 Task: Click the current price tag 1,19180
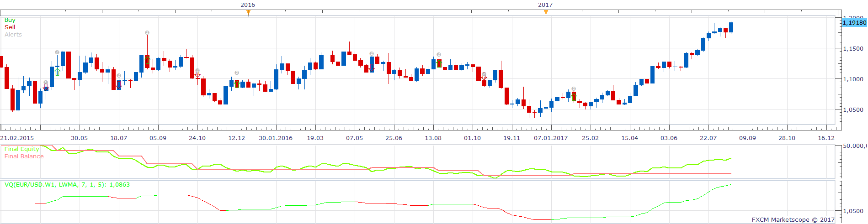(854, 22)
